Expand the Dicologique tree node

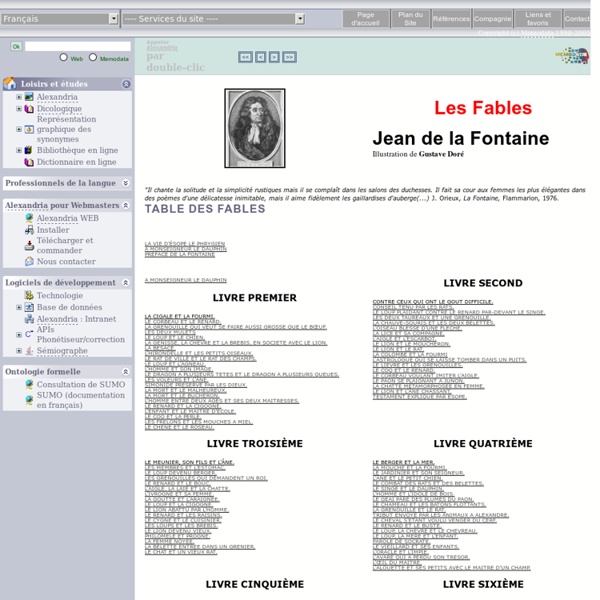click(x=19, y=109)
